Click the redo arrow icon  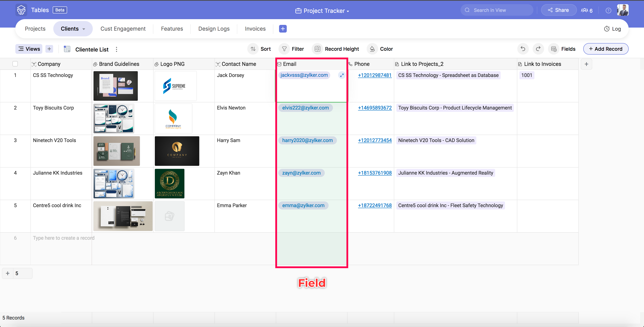click(538, 49)
